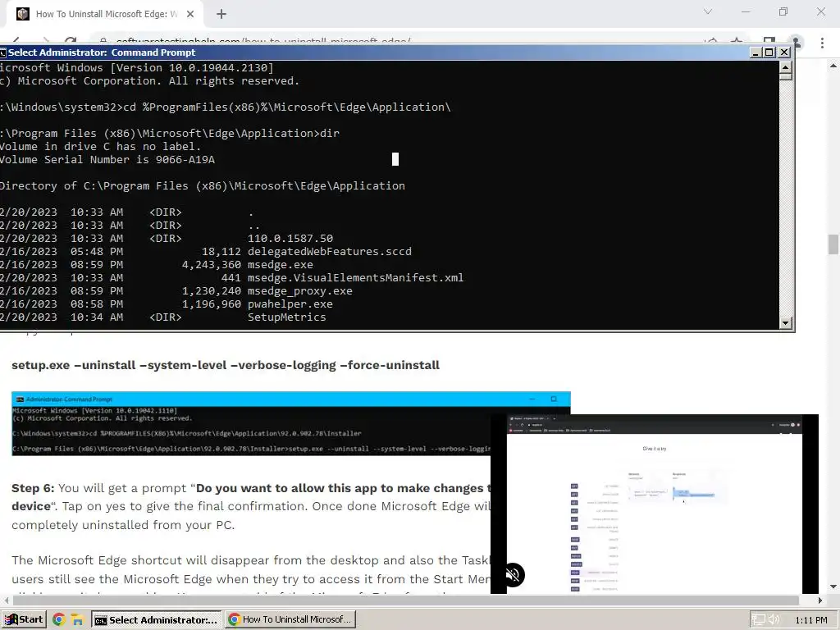The height and width of the screenshot is (630, 840).
Task: Click the bold setup.exe uninstall command text
Action: point(226,365)
